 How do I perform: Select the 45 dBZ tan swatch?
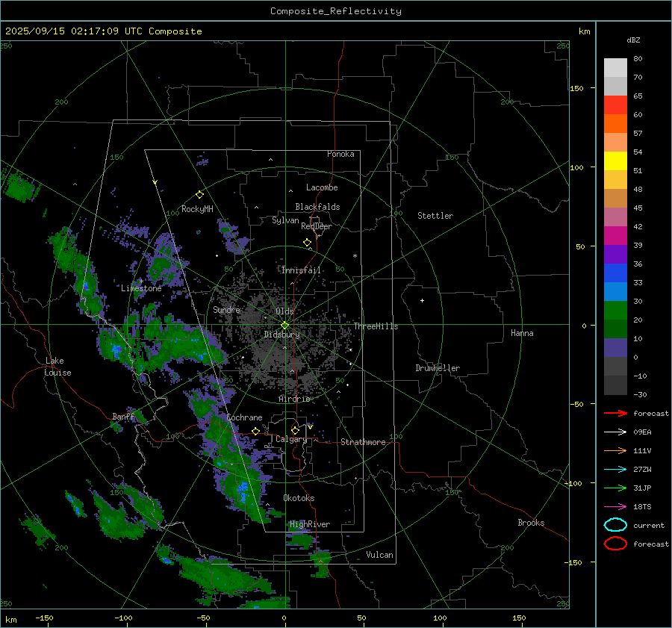click(615, 198)
